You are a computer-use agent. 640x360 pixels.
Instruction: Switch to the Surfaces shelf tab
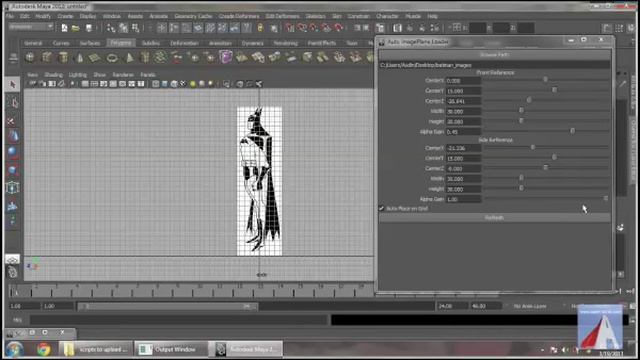(90, 42)
